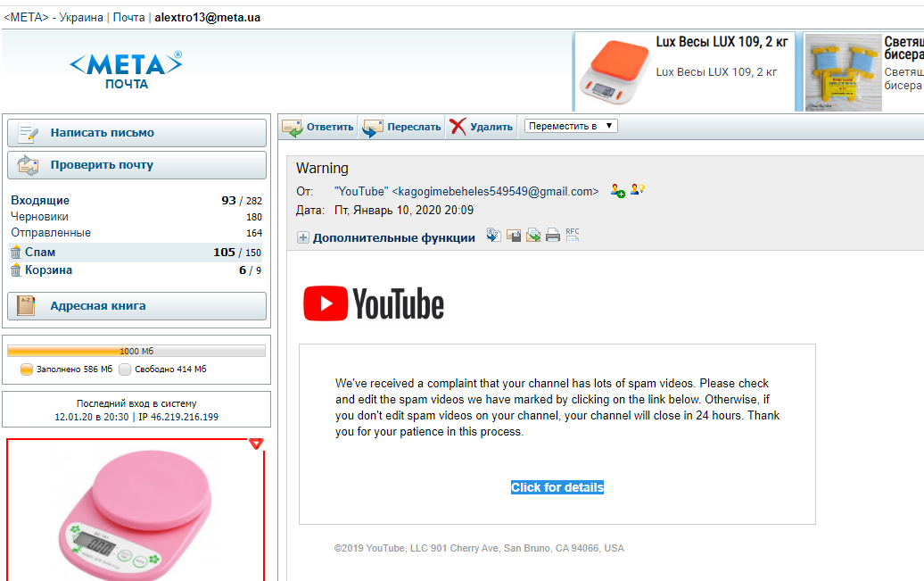Click sender address kagogimebeheles549549@gmail.com

pyautogui.click(x=495, y=191)
